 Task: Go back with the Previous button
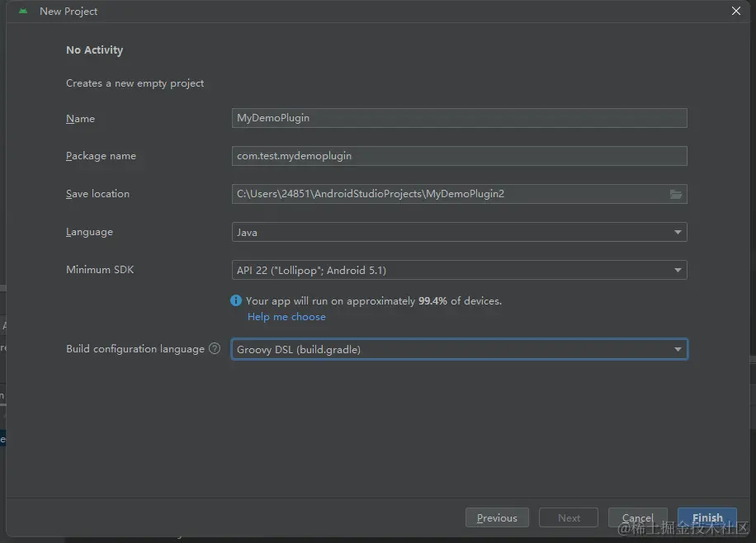point(497,518)
